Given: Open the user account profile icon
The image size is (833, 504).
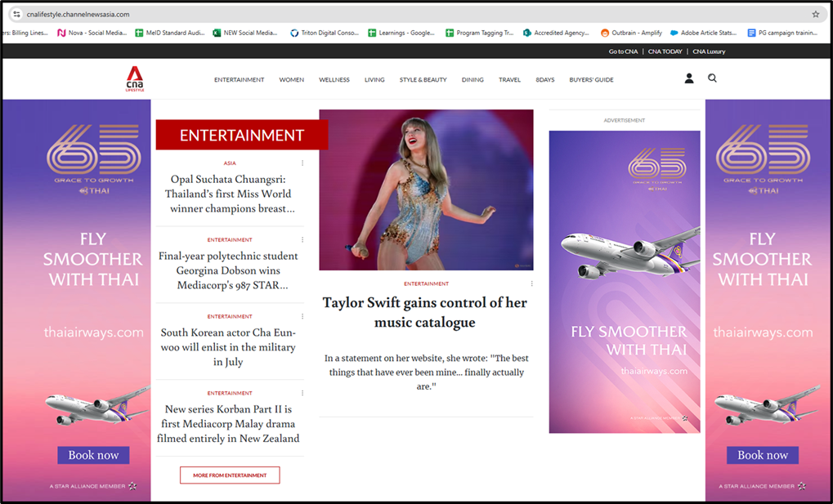Looking at the screenshot, I should [x=689, y=79].
